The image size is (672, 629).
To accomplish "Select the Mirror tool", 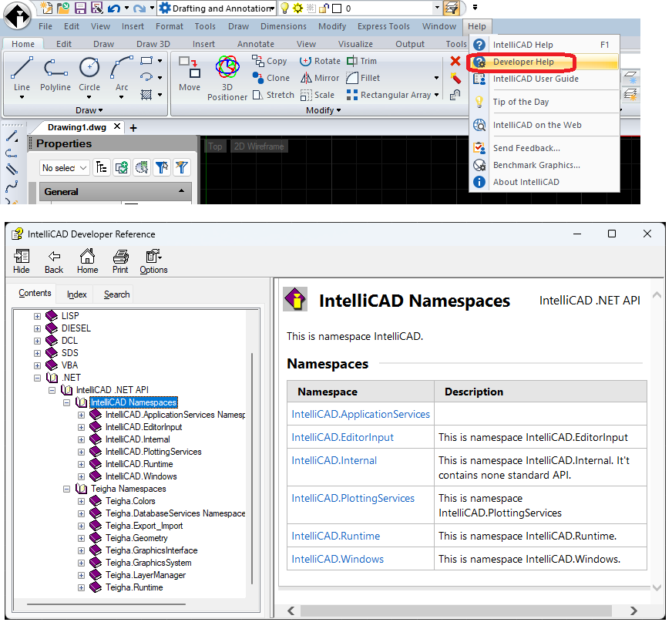I will (320, 78).
